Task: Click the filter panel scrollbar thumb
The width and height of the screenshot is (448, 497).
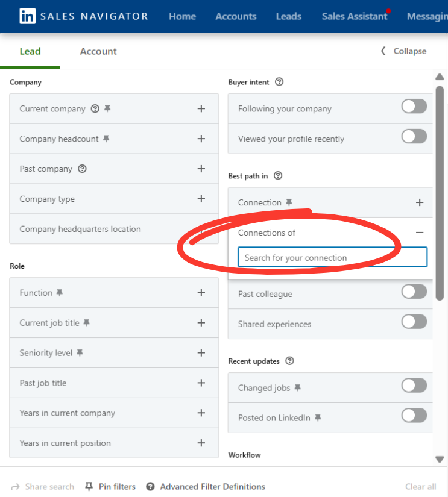Action: pos(440,193)
